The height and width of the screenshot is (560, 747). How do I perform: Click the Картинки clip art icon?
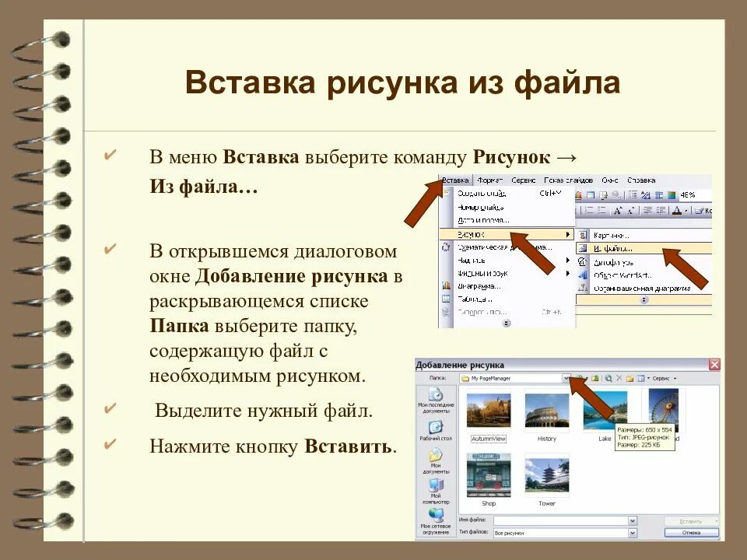tap(583, 235)
